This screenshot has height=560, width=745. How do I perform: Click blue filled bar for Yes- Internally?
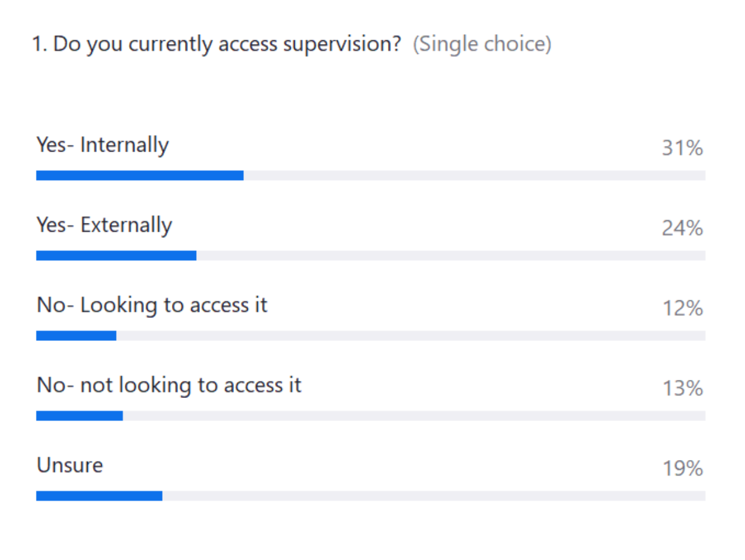click(140, 176)
